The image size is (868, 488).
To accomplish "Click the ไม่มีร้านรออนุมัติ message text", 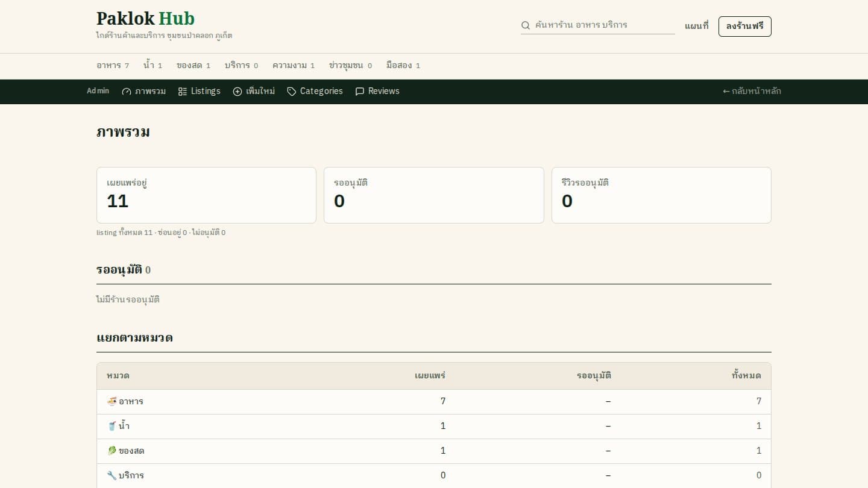I will 128,299.
